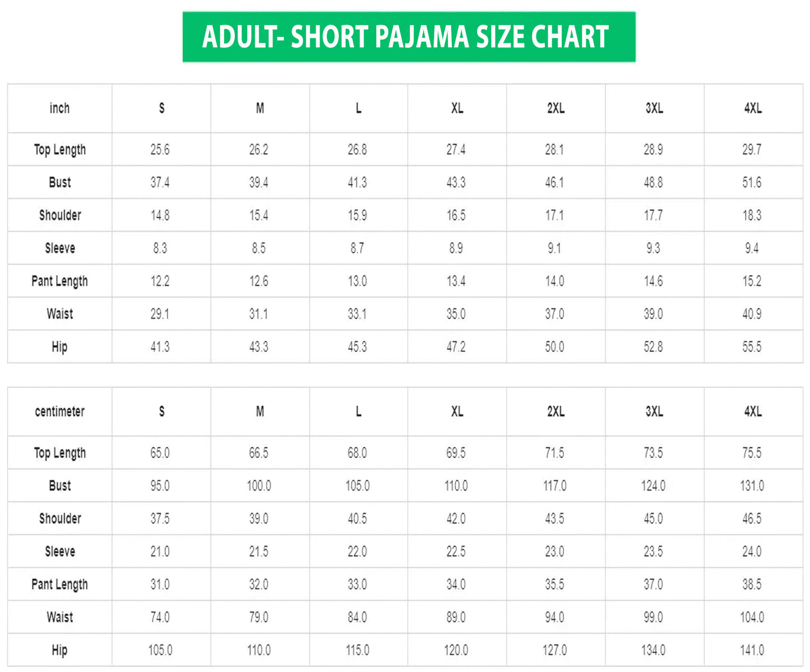The width and height of the screenshot is (810, 672).
Task: Click the Pant Length value 12.6 for M
Action: coord(258,281)
